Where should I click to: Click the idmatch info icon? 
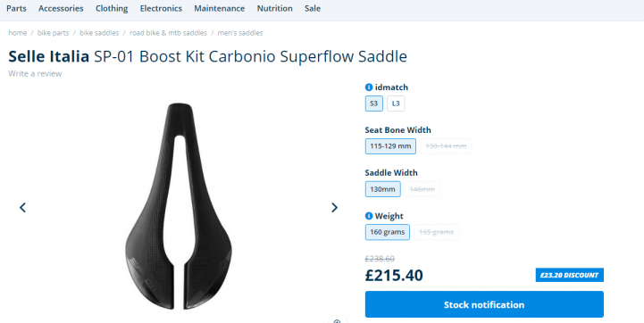point(368,87)
